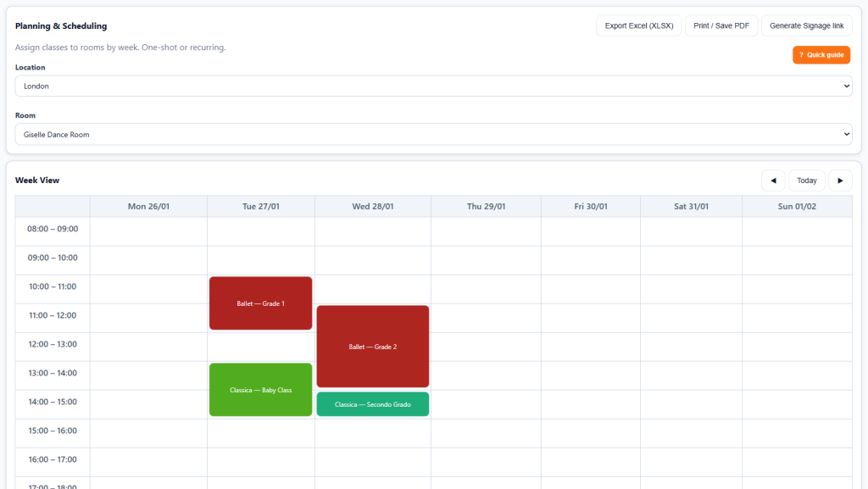The image size is (868, 489).
Task: Open the Quick guide help
Action: 821,54
